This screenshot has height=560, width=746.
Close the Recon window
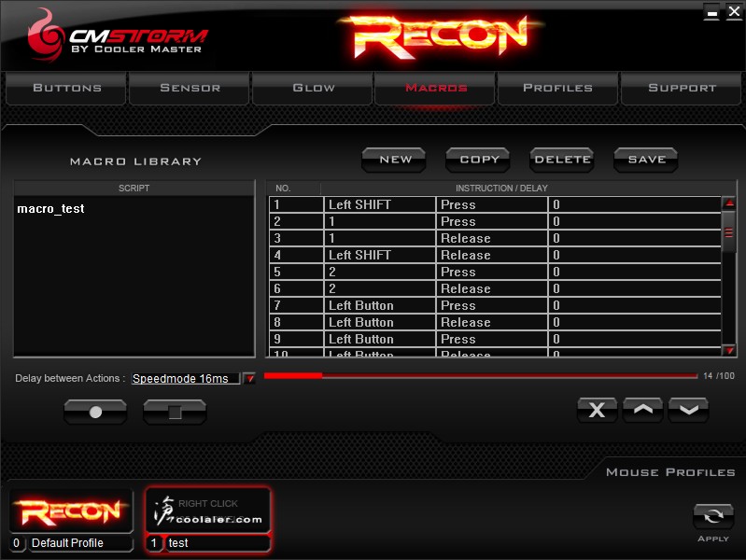(x=735, y=11)
